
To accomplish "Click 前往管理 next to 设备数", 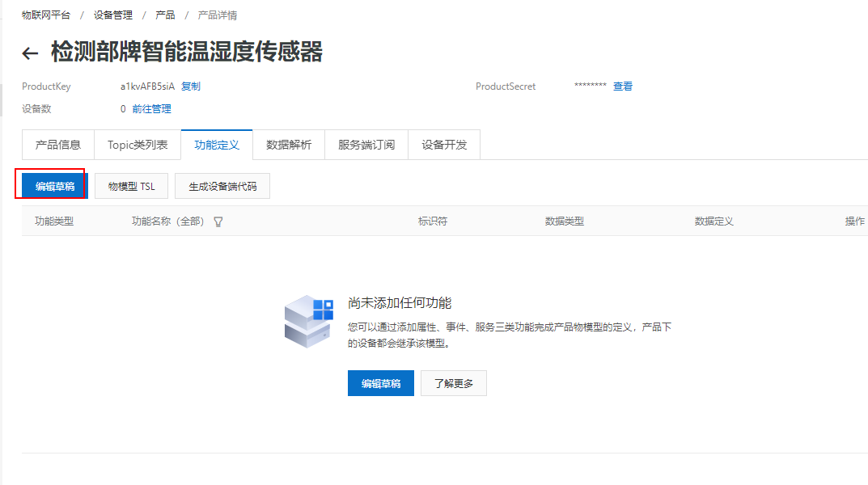I will 152,109.
